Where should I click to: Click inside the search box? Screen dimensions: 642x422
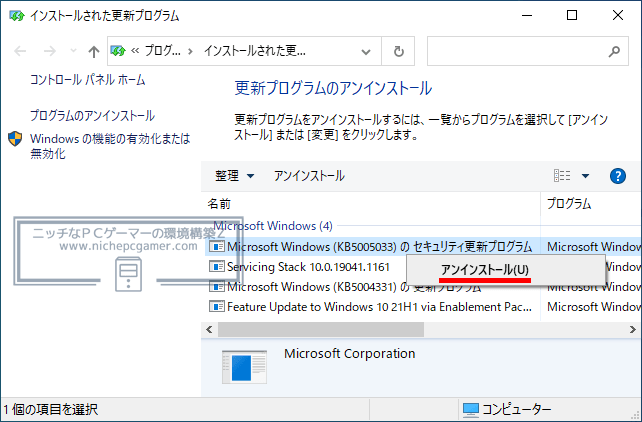pos(517,51)
